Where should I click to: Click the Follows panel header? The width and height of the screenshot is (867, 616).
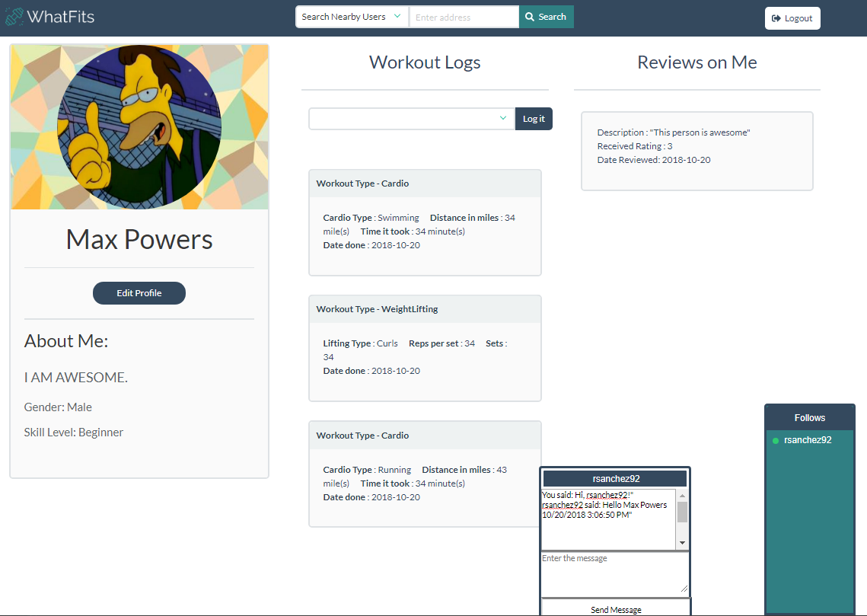(809, 417)
